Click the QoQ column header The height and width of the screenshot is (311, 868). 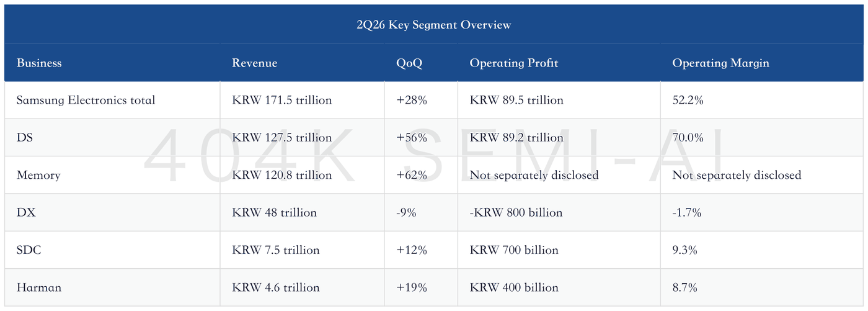point(409,63)
